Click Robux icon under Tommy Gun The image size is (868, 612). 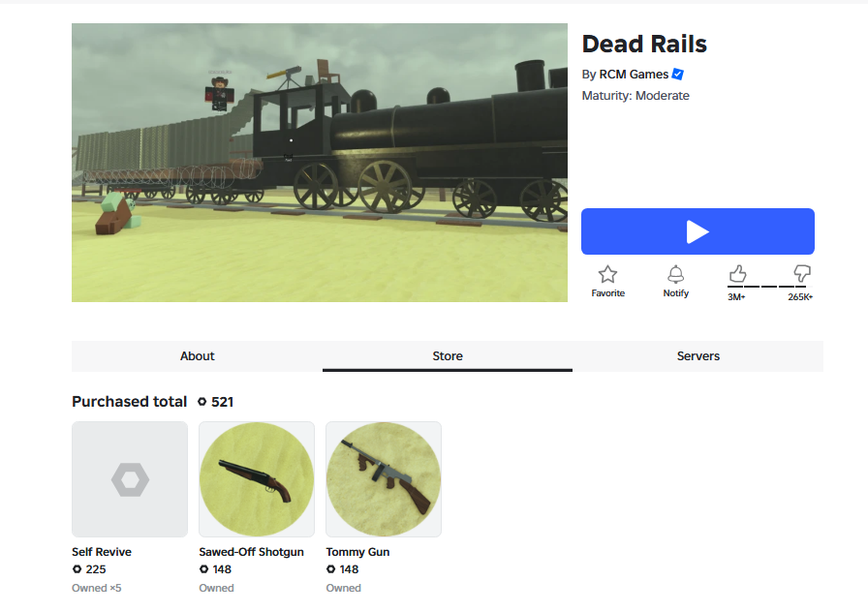(x=330, y=568)
